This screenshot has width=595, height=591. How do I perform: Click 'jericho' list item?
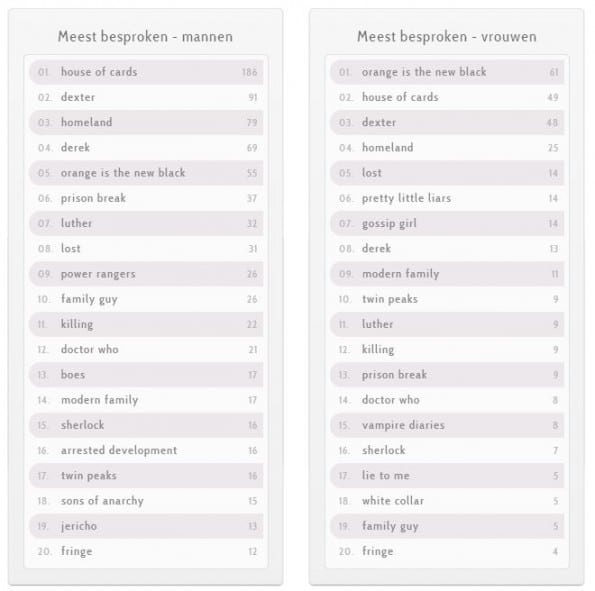[x=146, y=526]
